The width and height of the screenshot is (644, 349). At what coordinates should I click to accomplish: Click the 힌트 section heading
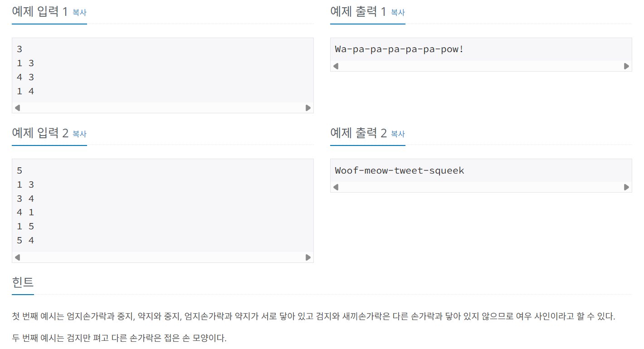[x=22, y=282]
